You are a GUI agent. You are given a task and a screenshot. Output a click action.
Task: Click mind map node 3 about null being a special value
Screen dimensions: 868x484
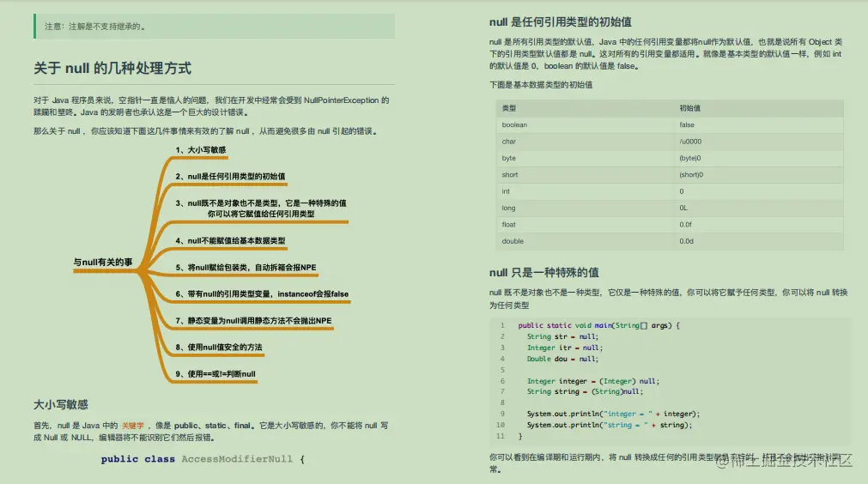261,208
